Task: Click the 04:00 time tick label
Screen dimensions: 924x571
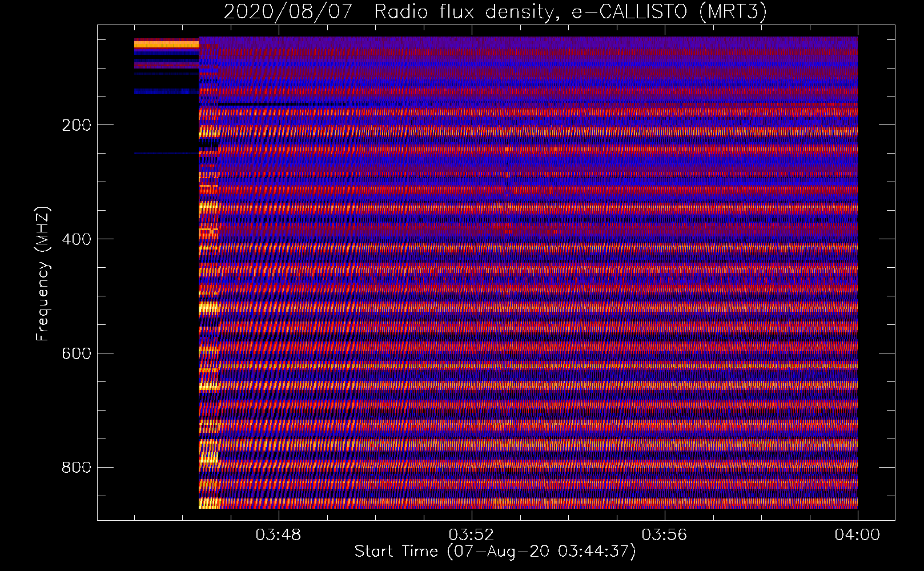Action: 857,535
